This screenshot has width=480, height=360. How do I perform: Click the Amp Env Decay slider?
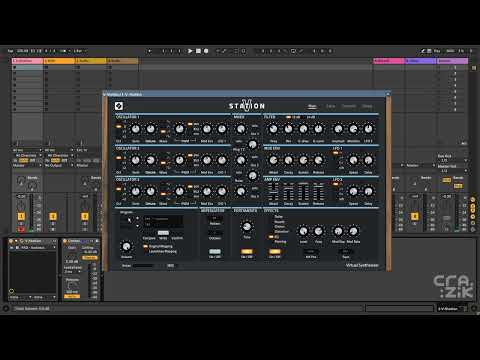pos(288,192)
